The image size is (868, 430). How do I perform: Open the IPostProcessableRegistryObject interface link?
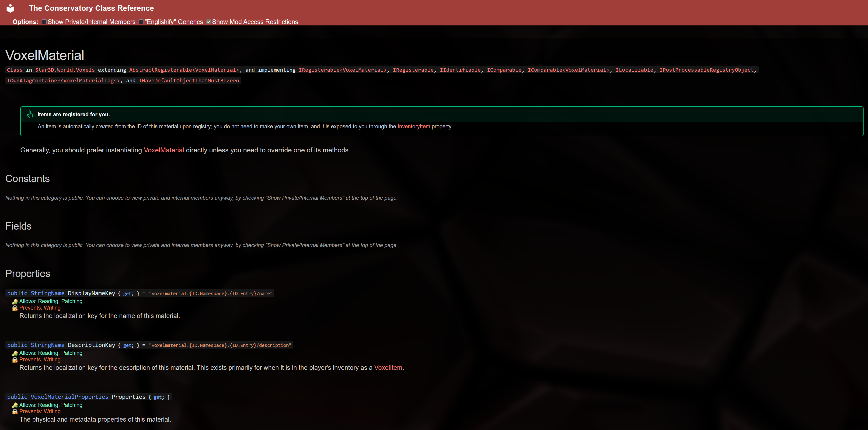pos(706,70)
